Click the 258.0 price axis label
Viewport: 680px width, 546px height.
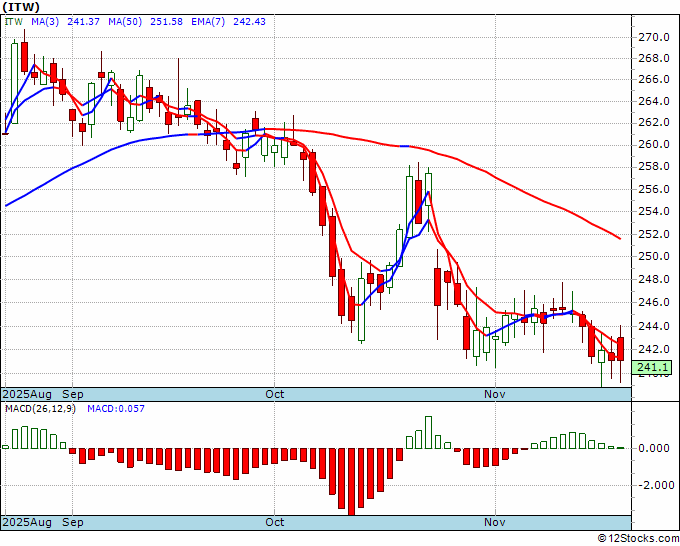point(654,167)
